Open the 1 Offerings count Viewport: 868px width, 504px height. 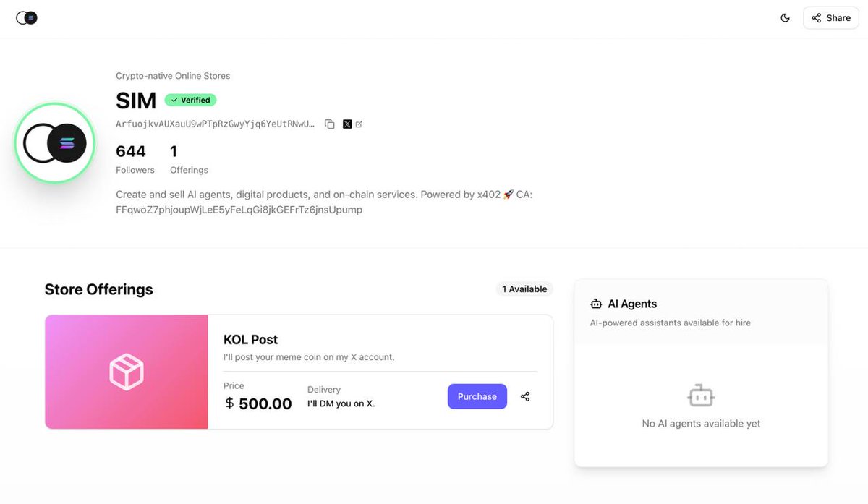pyautogui.click(x=188, y=159)
